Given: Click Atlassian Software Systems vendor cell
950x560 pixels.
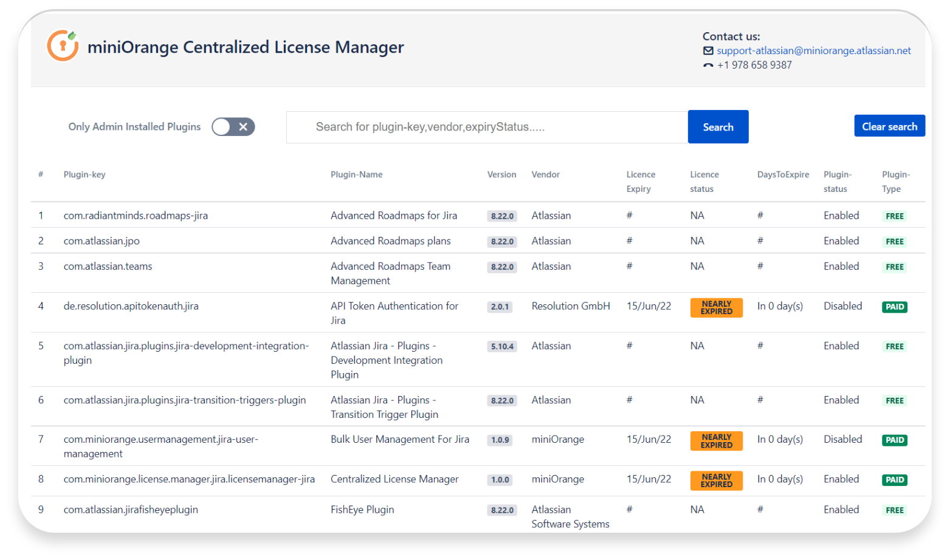Looking at the screenshot, I should tap(570, 517).
